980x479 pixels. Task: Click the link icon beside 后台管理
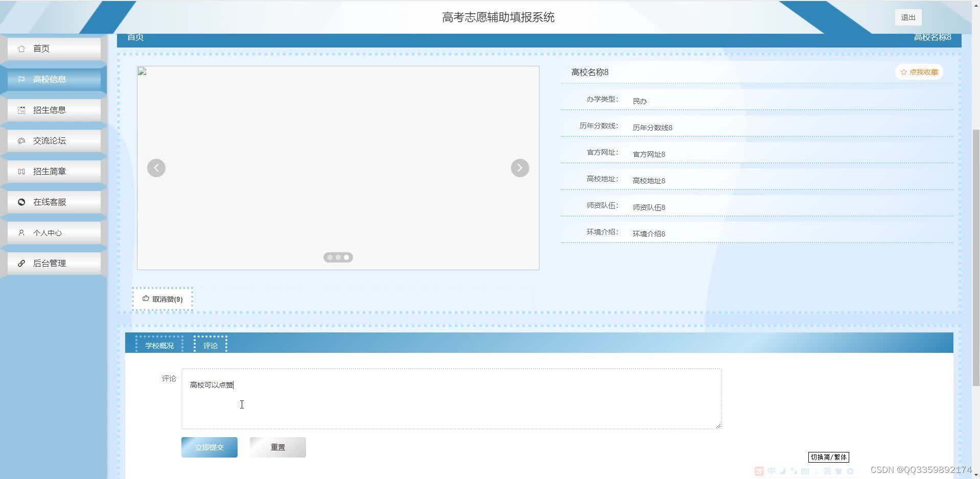point(21,263)
